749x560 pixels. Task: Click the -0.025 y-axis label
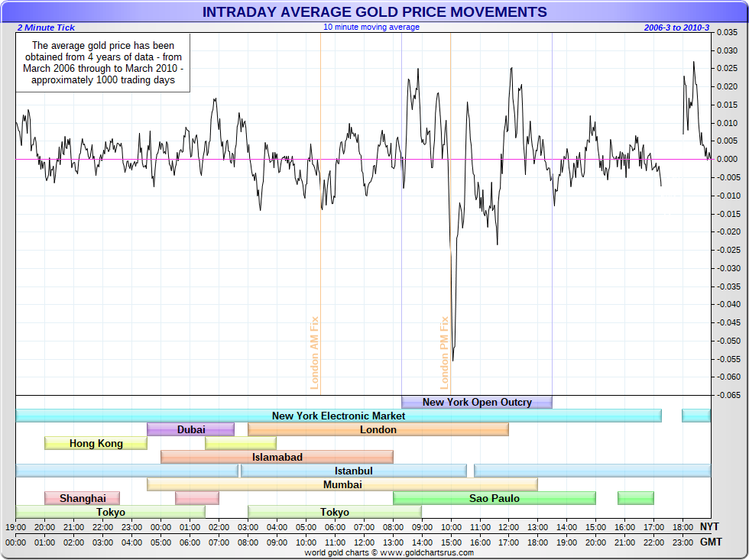(727, 250)
